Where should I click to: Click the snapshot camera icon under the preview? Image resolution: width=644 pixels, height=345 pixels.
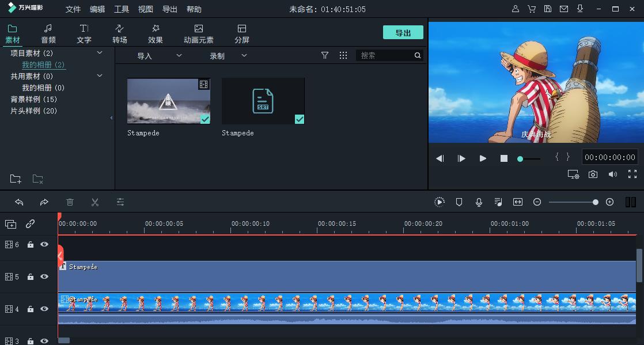click(x=593, y=174)
